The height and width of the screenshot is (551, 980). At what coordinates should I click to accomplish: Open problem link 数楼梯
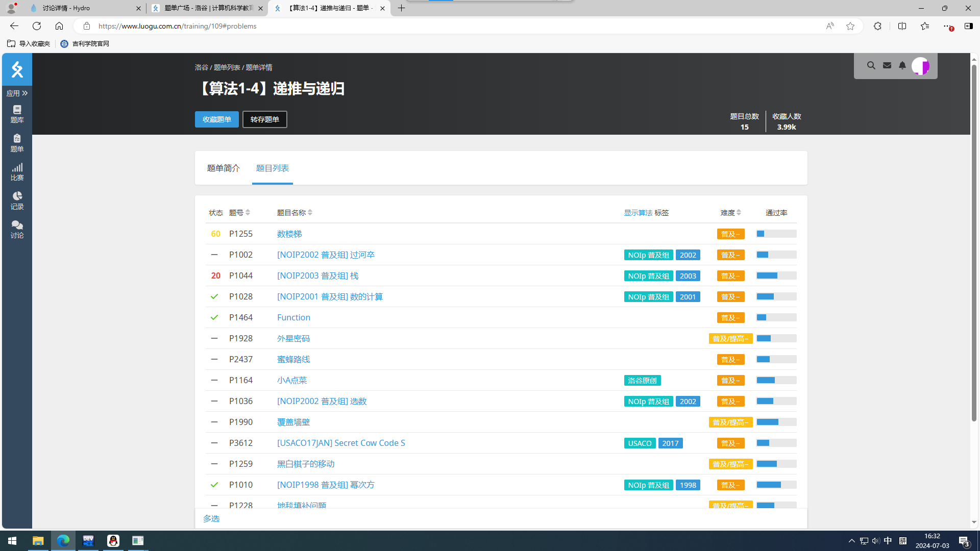pyautogui.click(x=289, y=234)
